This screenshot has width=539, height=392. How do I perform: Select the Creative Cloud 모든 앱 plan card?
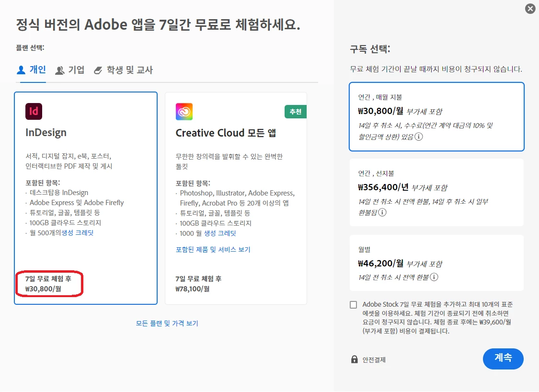[236, 198]
